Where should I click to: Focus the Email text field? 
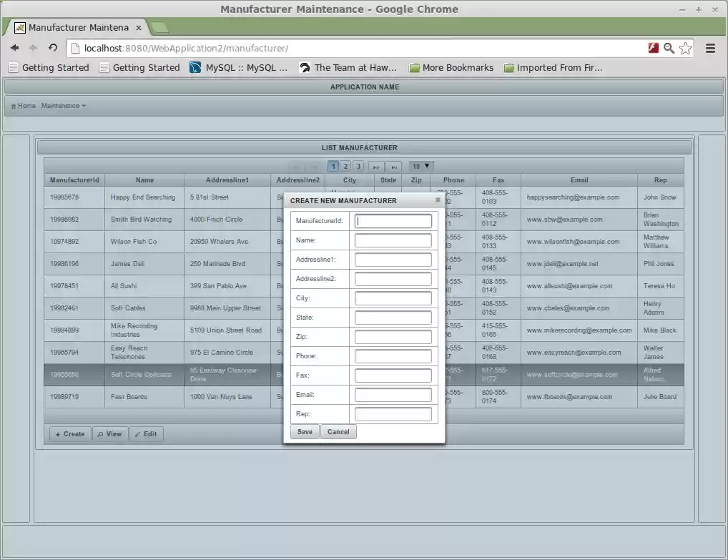[393, 395]
